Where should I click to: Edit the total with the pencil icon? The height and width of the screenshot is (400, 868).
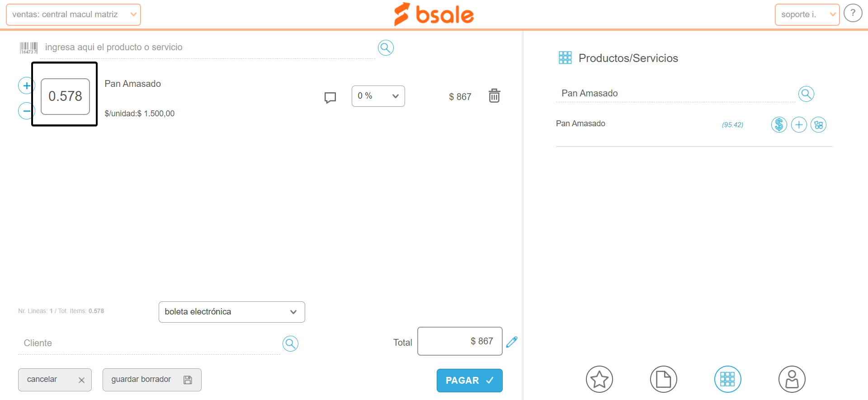coord(512,342)
